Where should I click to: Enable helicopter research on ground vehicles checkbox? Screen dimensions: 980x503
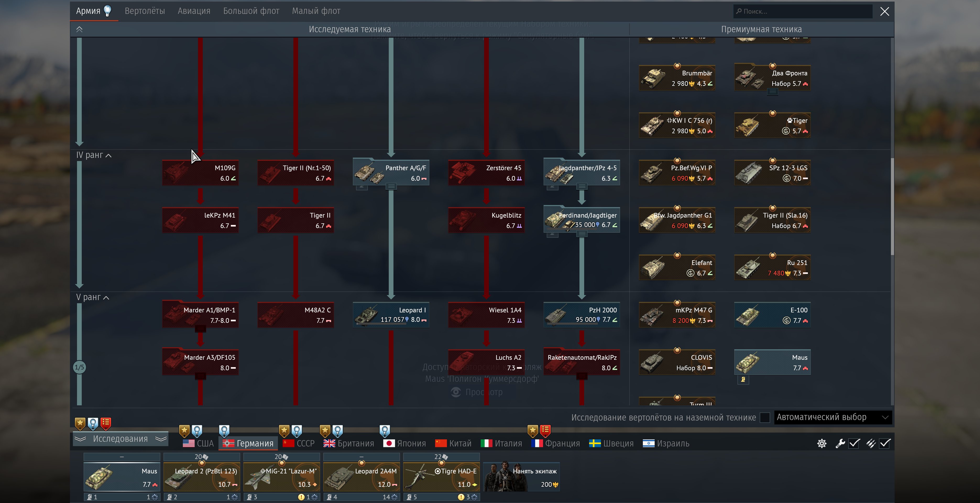[765, 417]
